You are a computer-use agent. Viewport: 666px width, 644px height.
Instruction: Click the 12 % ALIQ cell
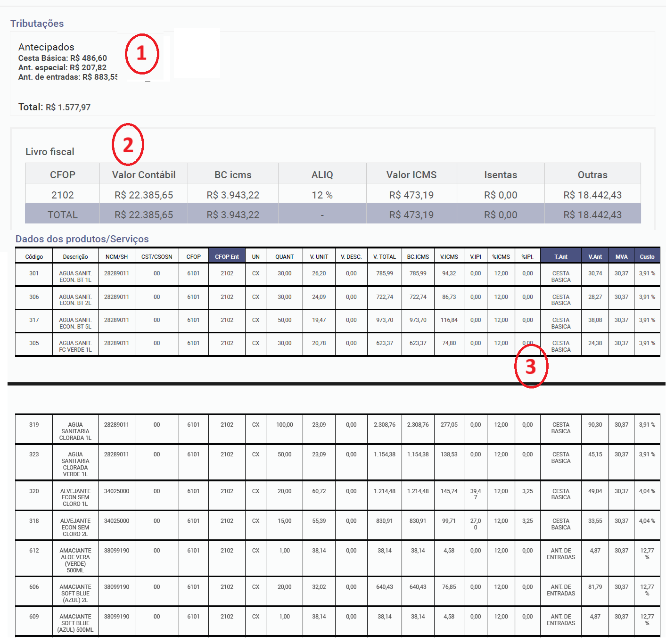pos(322,195)
